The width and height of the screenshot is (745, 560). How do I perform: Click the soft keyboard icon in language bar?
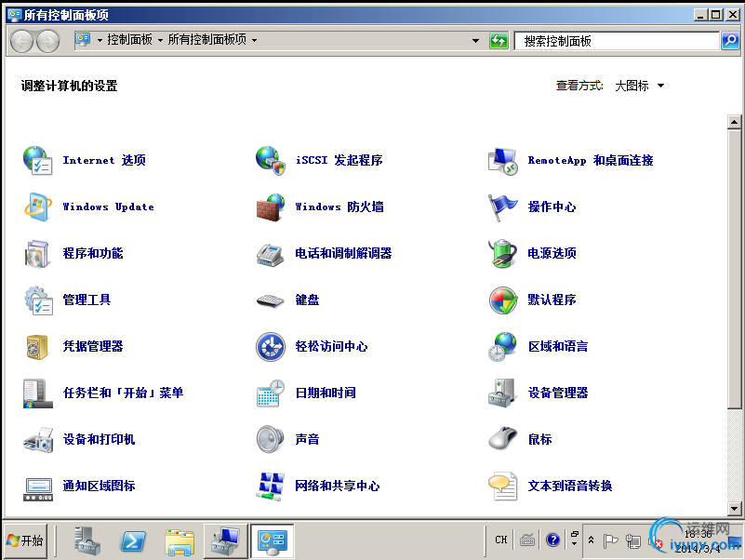coord(527,540)
